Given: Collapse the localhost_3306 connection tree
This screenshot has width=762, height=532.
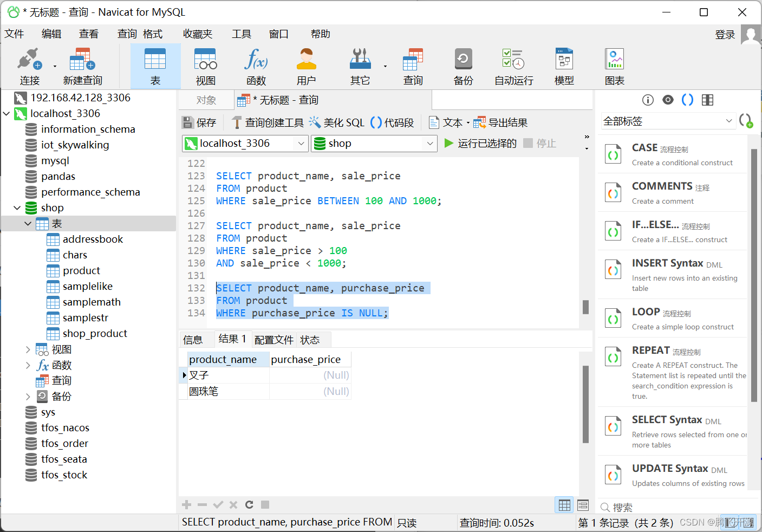Looking at the screenshot, I should (x=6, y=114).
